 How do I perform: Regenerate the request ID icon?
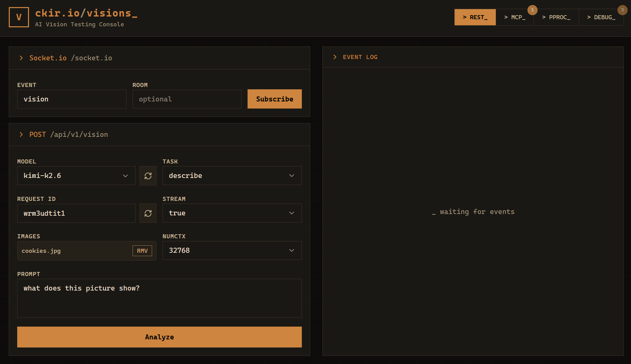(148, 213)
